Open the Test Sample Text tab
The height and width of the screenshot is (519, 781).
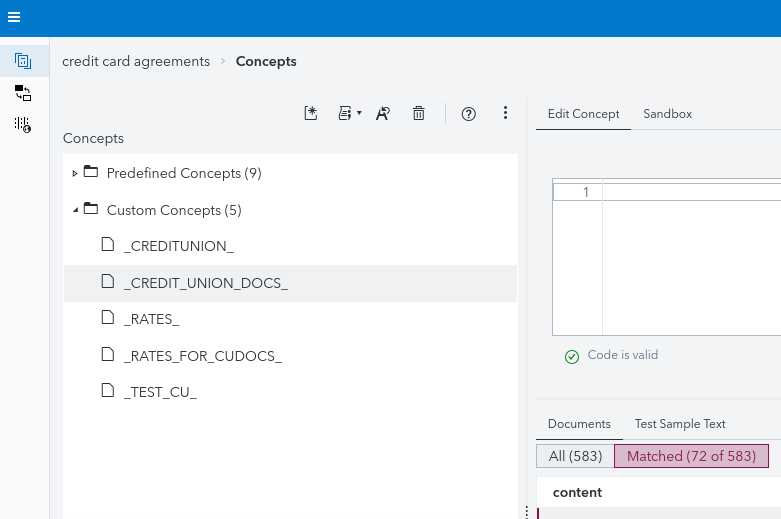[680, 424]
